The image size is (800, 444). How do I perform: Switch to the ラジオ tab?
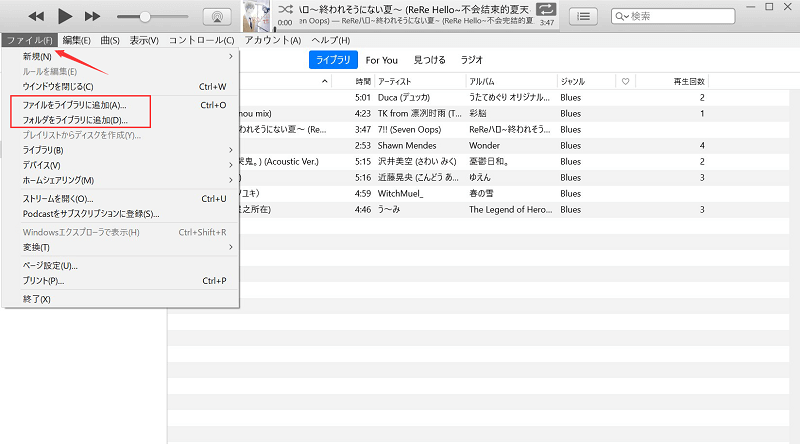(x=471, y=60)
